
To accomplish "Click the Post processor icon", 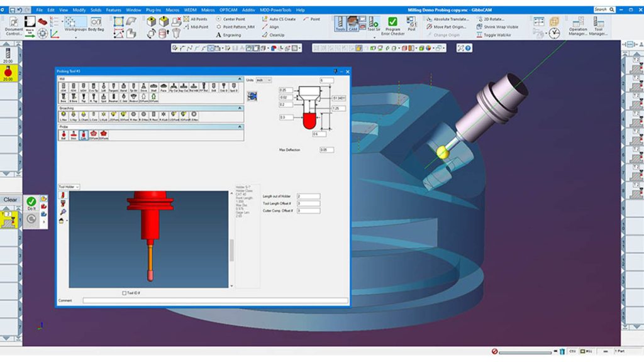I will click(411, 24).
